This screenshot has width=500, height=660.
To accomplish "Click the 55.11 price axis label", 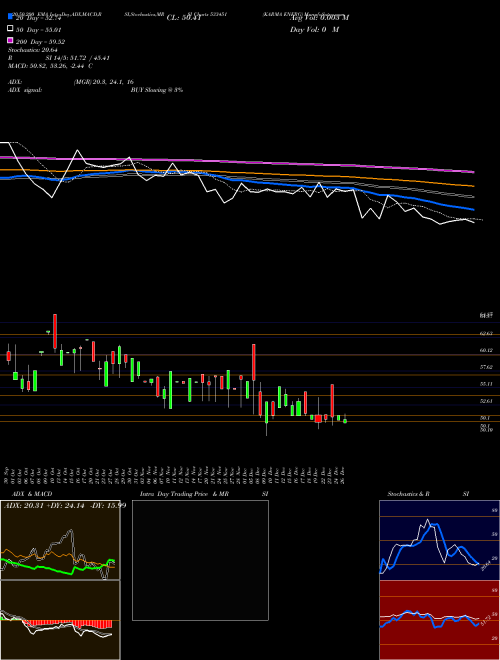I will [486, 384].
